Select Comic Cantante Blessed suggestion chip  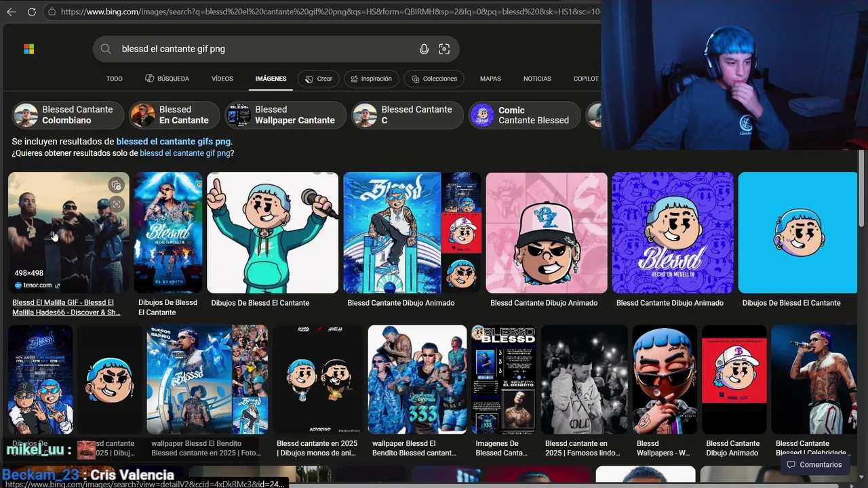[524, 115]
